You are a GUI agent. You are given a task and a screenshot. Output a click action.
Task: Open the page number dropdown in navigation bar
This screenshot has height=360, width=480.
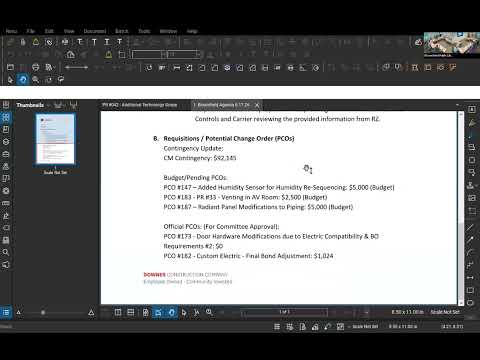pyautogui.click(x=284, y=312)
